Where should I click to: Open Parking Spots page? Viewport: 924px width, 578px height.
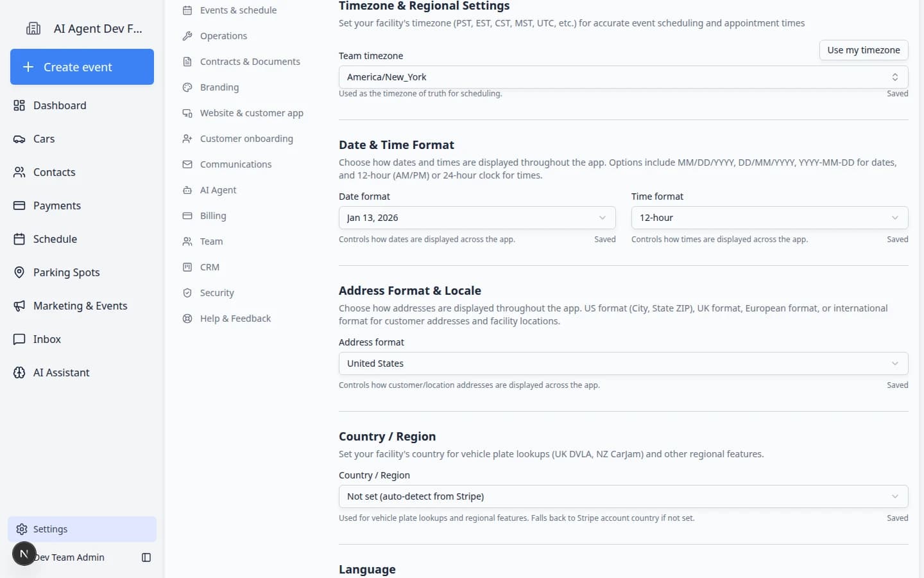pyautogui.click(x=82, y=272)
